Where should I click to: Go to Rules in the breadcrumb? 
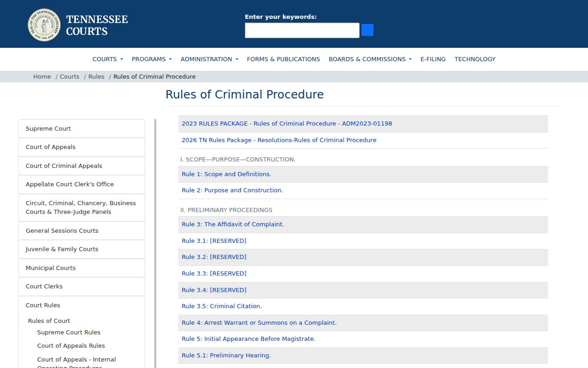96,77
